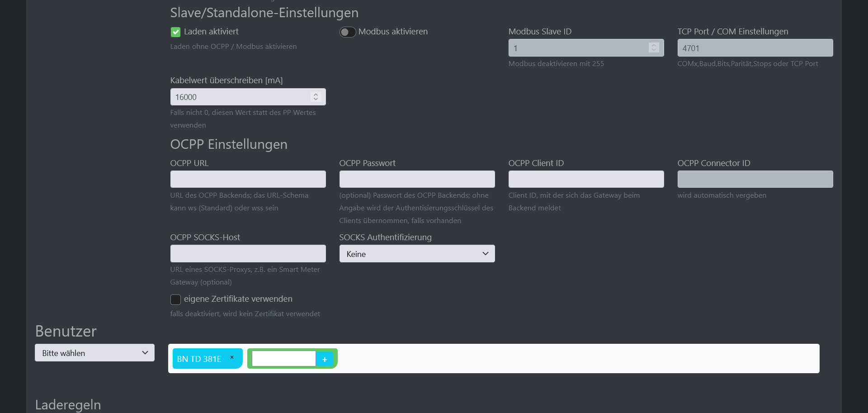Screen dimensions: 868x413
Task: Click the OCPP SOCKS-Host input
Action: pos(248,254)
